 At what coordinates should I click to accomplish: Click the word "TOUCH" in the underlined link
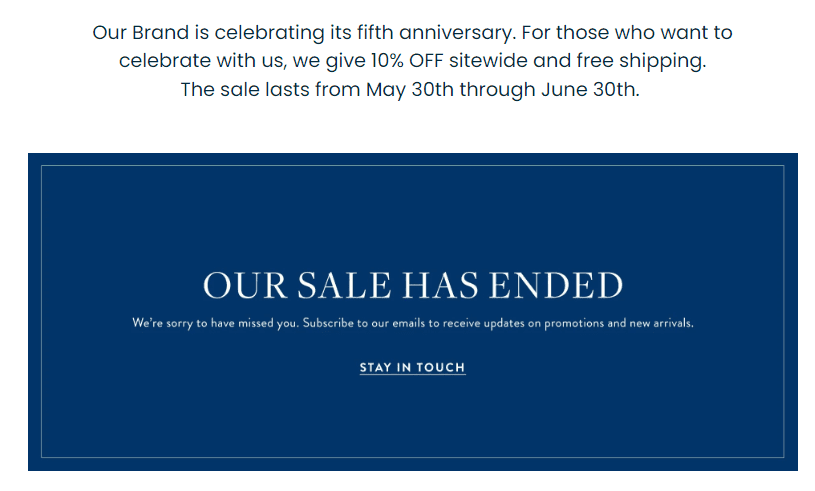[441, 367]
